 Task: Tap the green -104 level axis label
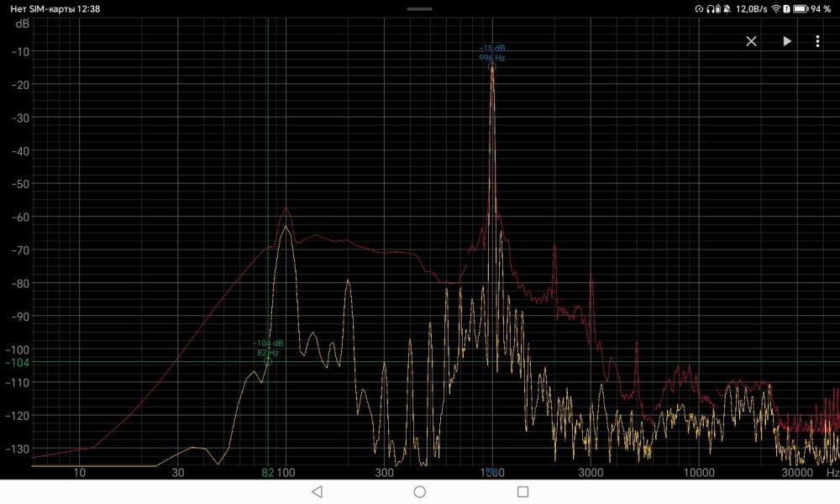click(18, 362)
